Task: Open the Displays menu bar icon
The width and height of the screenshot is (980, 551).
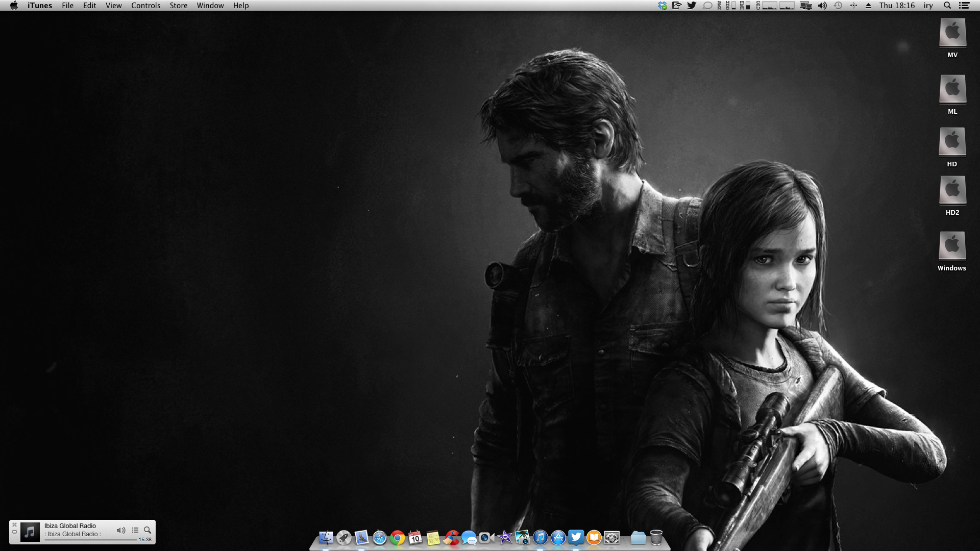Action: click(806, 6)
